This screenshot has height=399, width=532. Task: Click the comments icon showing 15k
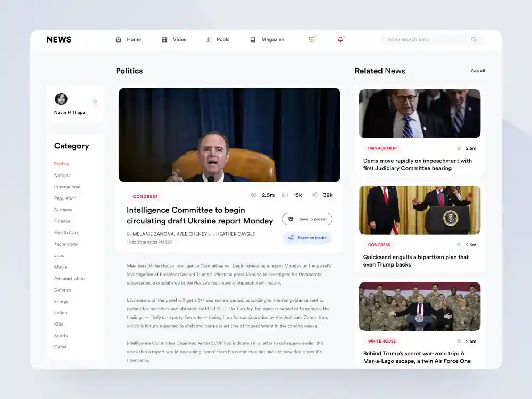pyautogui.click(x=285, y=195)
